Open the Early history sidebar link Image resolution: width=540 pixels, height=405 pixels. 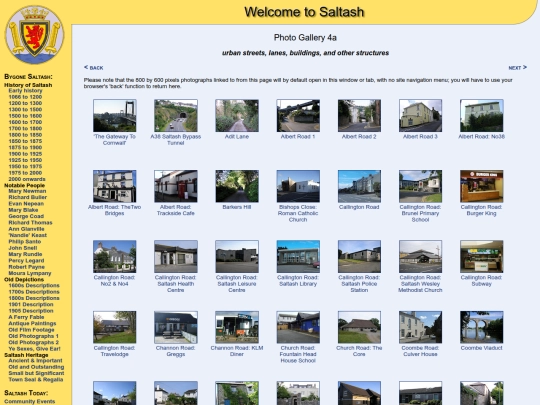point(25,91)
